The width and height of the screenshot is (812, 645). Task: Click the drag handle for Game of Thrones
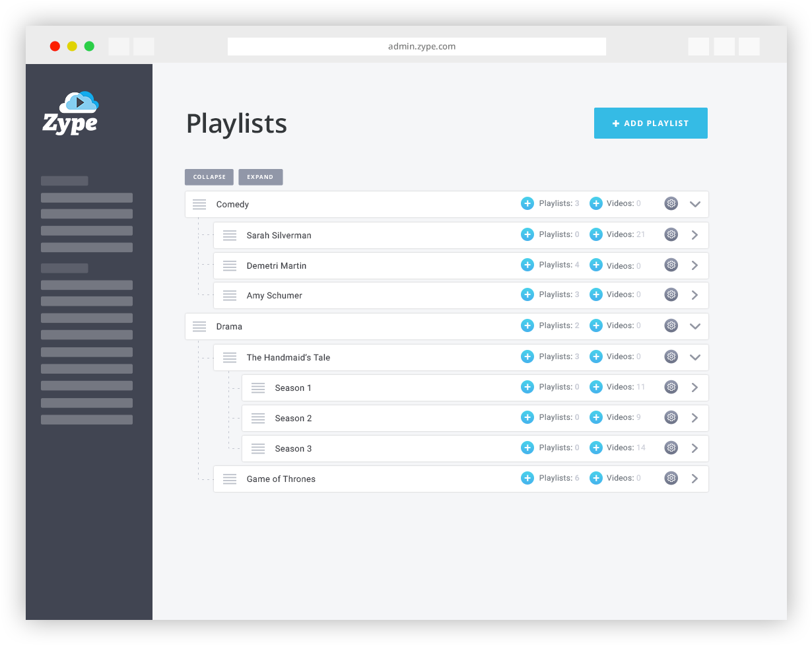[x=230, y=479]
